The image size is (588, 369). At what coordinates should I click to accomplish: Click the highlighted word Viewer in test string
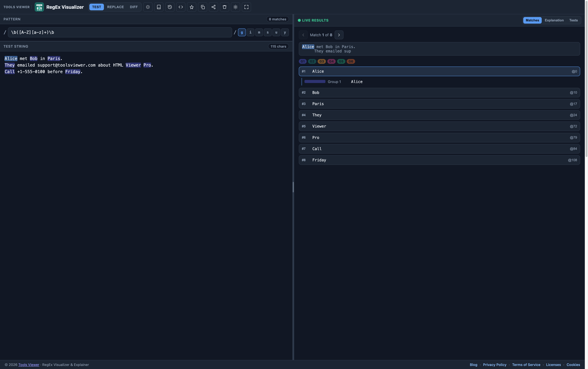coord(133,65)
